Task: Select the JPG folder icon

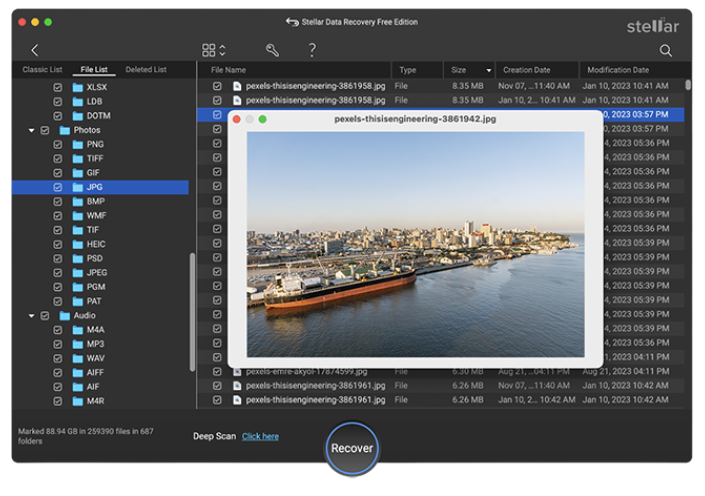Action: (78, 187)
